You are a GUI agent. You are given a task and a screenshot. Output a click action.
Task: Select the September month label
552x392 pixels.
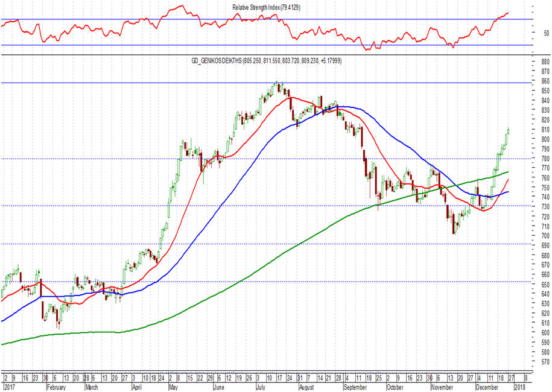[x=355, y=387]
